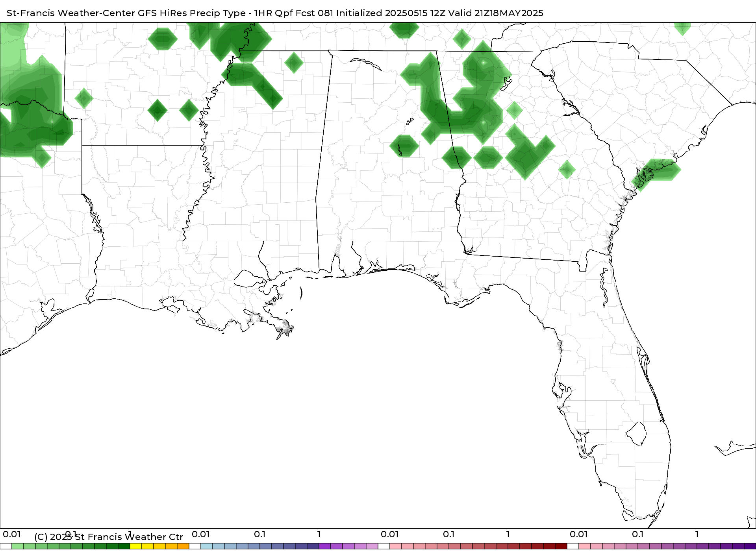Click the 1 label above the red scale

508,534
